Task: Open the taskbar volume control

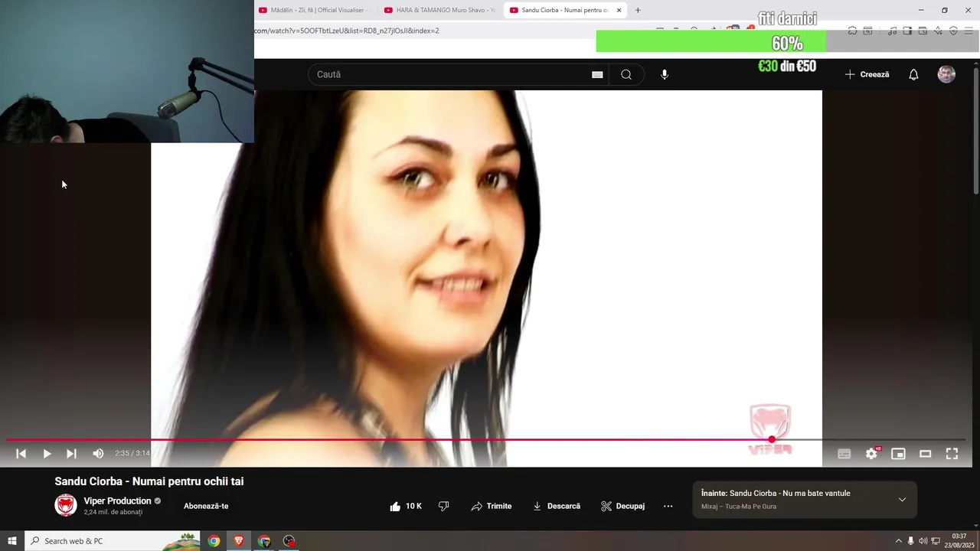Action: pyautogui.click(x=923, y=541)
